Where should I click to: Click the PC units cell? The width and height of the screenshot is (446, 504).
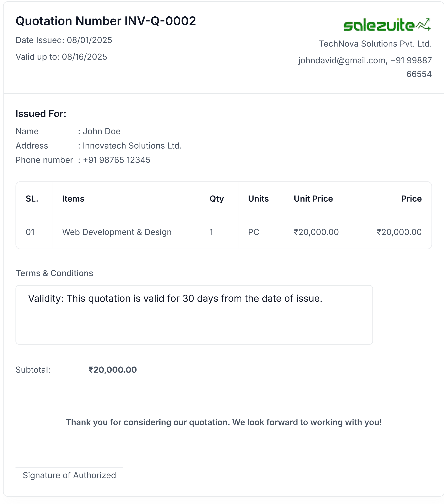tap(254, 232)
